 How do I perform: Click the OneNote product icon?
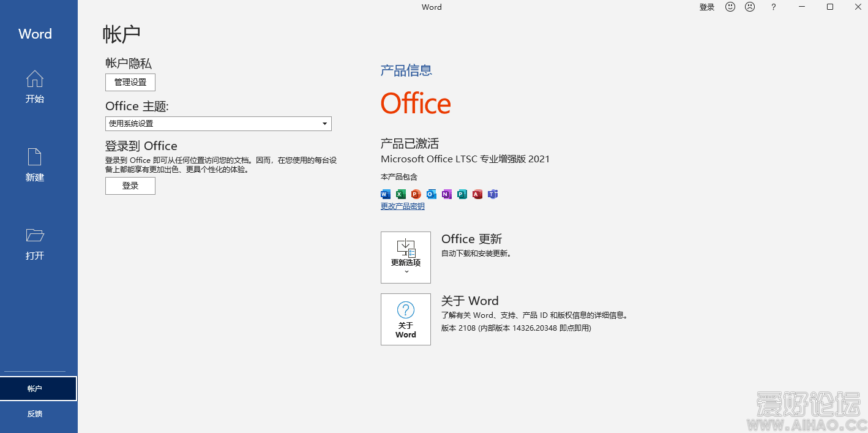pos(447,194)
